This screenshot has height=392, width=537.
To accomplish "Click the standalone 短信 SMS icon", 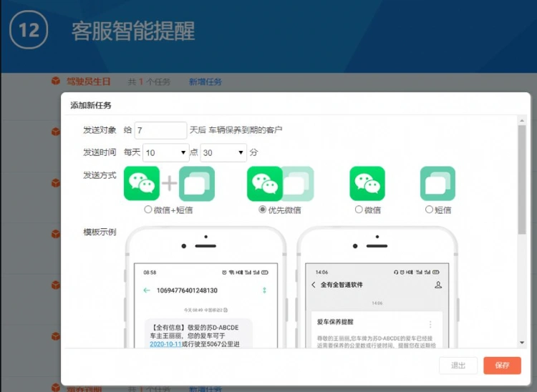I will coord(437,184).
